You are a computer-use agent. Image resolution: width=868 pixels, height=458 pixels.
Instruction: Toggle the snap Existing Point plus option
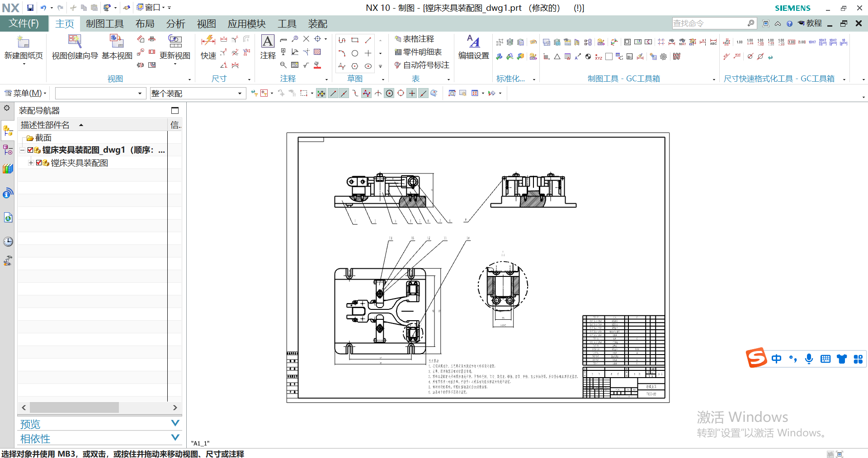click(412, 93)
